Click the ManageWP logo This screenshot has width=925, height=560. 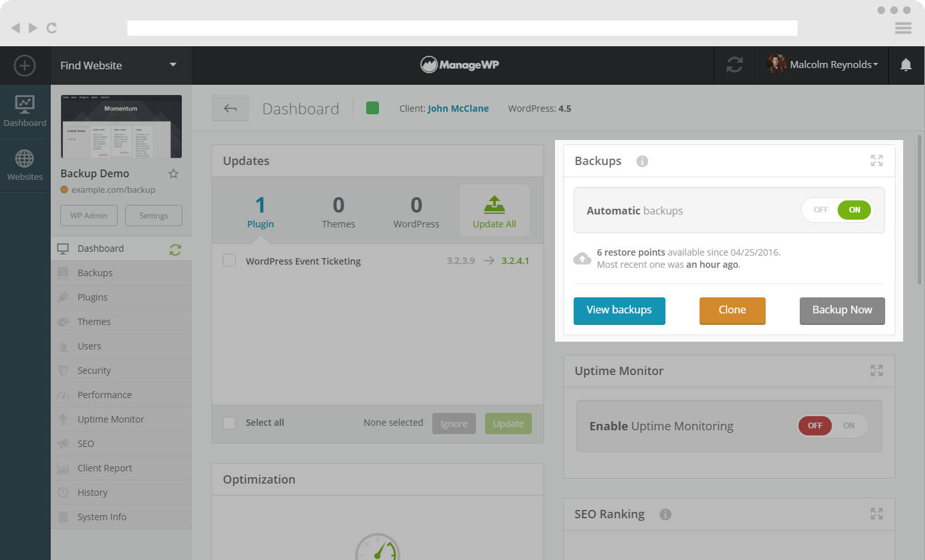459,64
